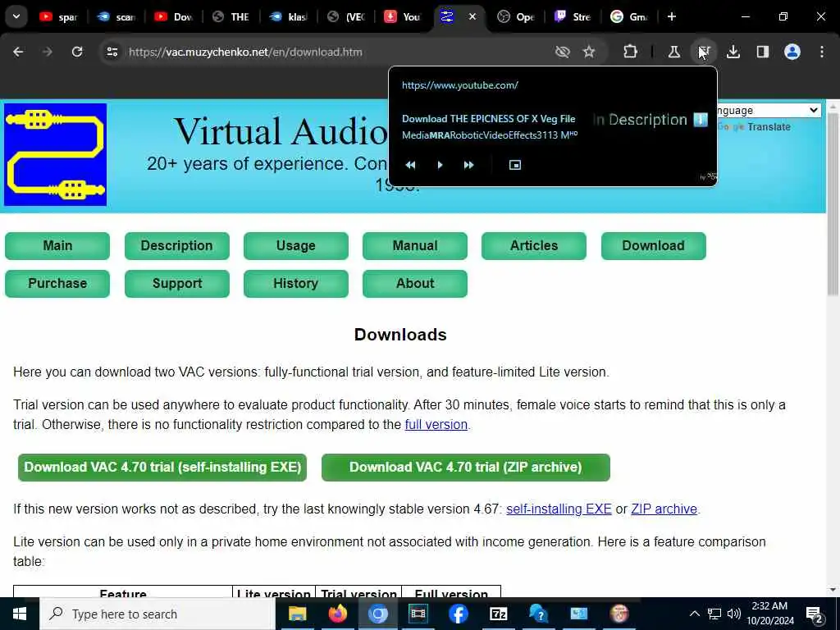Open the Manual navigation button
The width and height of the screenshot is (840, 630).
(x=414, y=246)
